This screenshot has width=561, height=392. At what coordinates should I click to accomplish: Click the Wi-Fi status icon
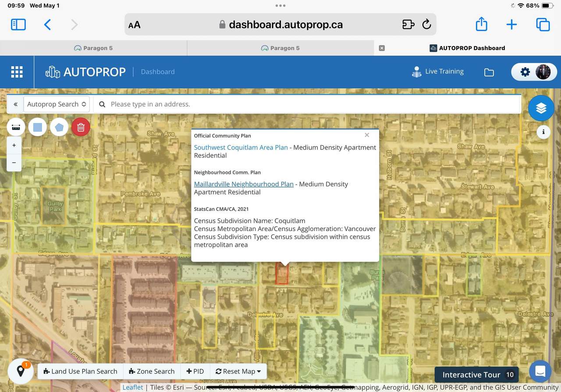[x=521, y=6]
